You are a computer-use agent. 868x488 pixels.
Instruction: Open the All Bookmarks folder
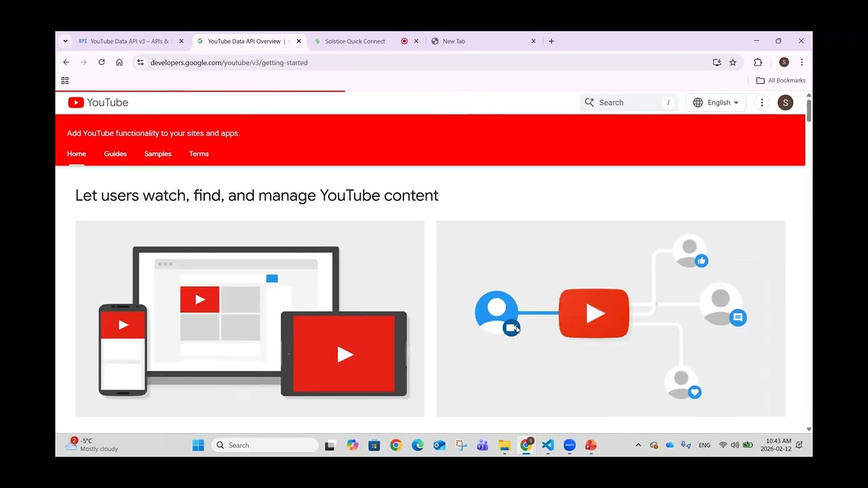pyautogui.click(x=781, y=81)
